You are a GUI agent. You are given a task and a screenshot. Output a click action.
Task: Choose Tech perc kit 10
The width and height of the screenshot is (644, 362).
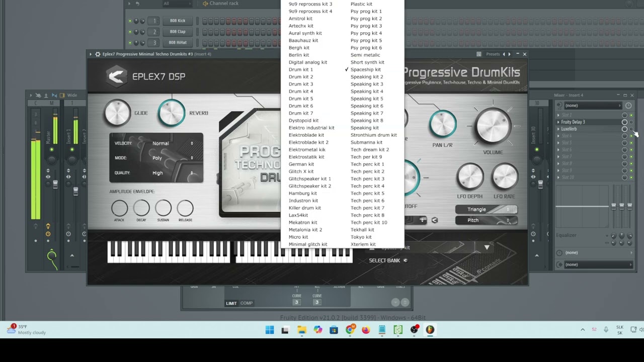click(369, 222)
